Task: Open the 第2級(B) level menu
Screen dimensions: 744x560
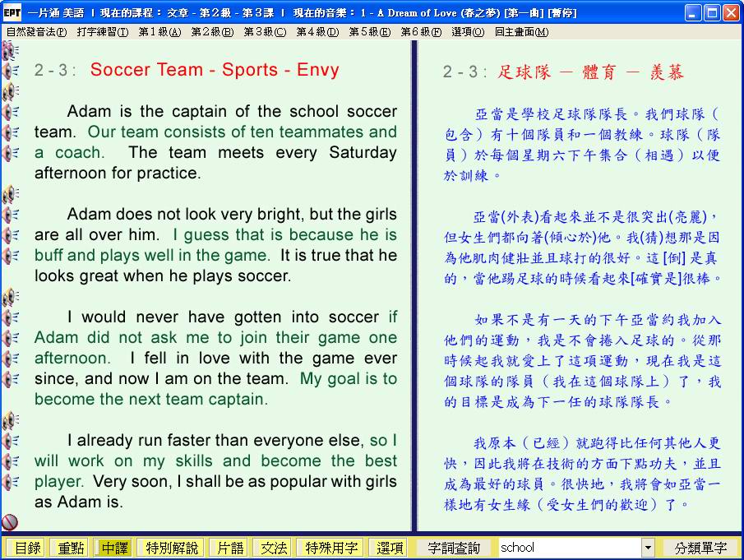Action: click(x=211, y=32)
